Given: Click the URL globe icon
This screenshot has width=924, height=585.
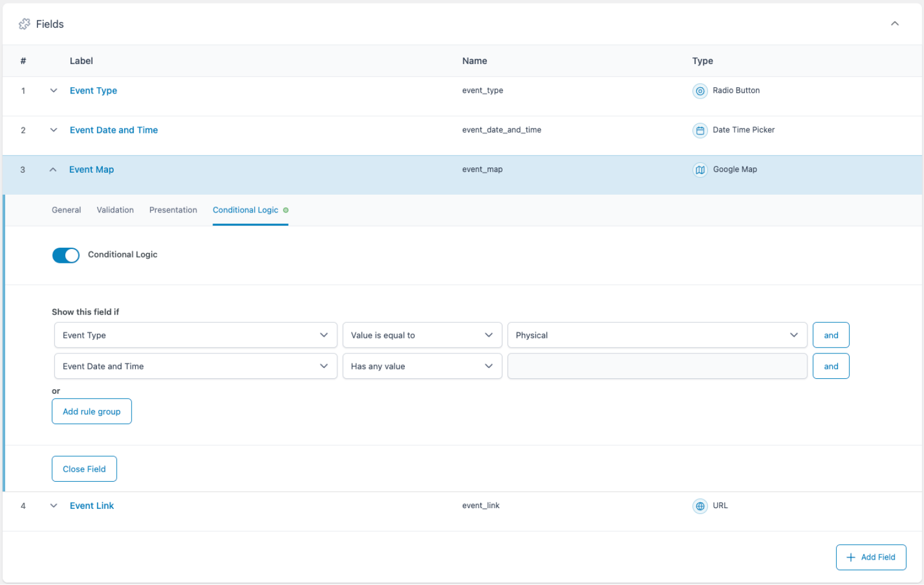Looking at the screenshot, I should (x=700, y=506).
